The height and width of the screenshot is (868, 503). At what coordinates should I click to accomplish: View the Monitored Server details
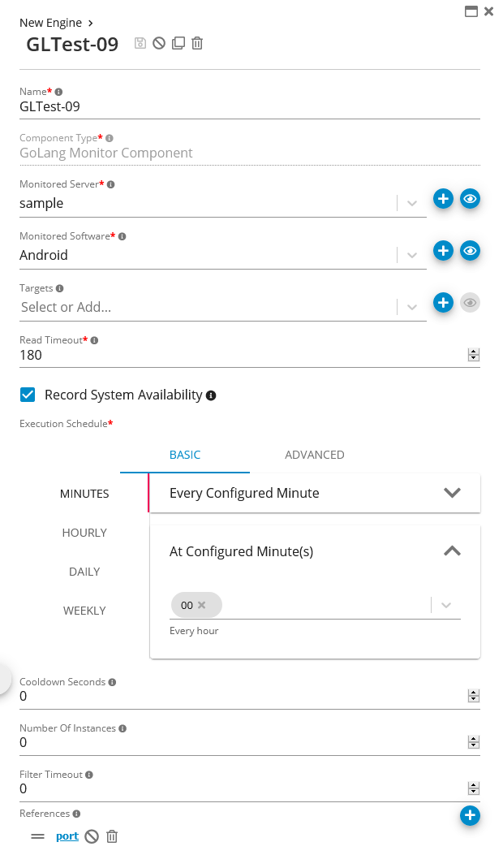(470, 199)
